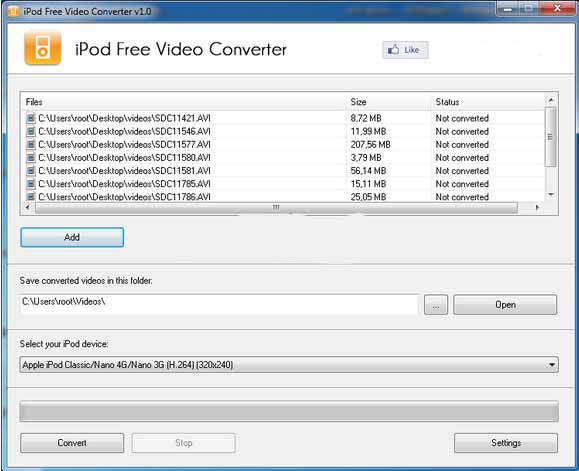Click Not converted status of SDC11786.AVI
The image size is (579, 471).
coord(462,197)
